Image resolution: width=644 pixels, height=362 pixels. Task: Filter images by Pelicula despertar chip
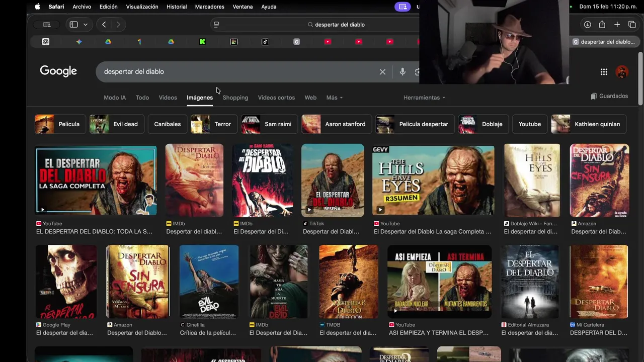coord(415,124)
